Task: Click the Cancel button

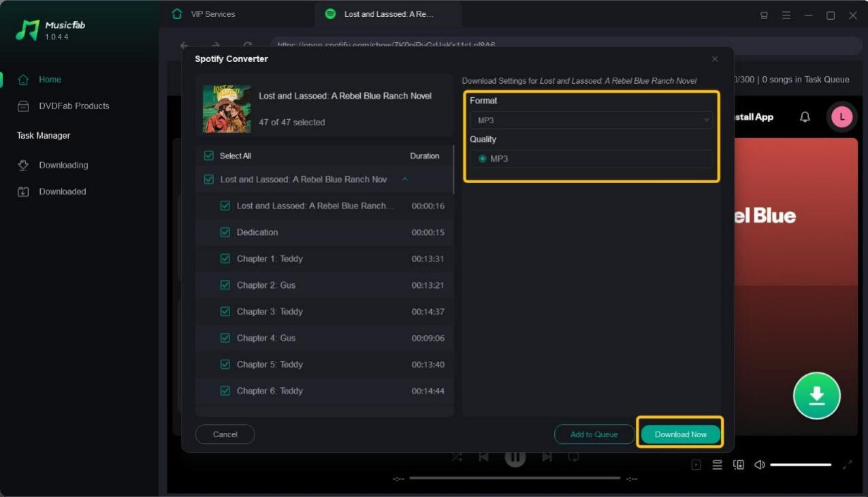Action: [x=225, y=434]
